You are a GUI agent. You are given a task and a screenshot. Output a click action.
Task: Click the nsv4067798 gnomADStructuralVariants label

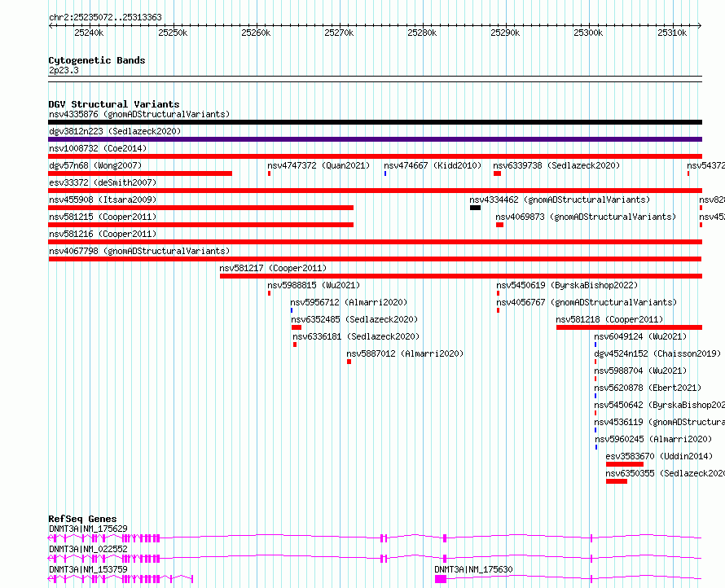click(139, 251)
